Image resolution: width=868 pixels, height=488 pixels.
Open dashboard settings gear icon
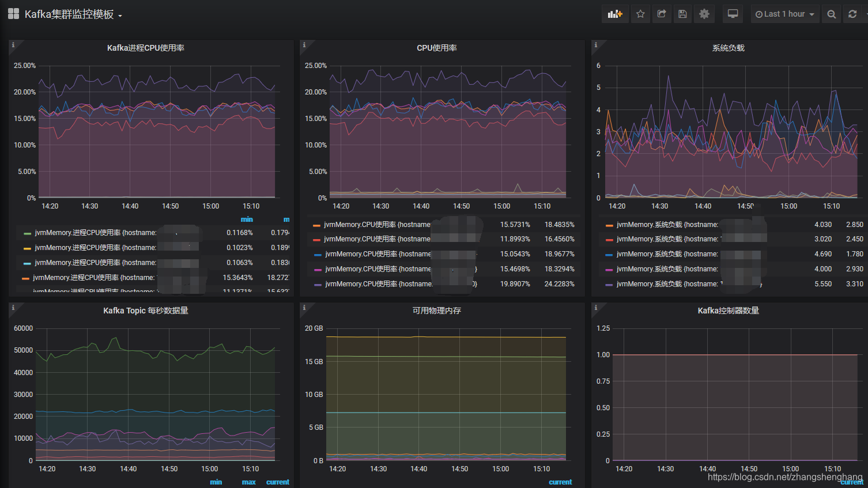coord(704,14)
